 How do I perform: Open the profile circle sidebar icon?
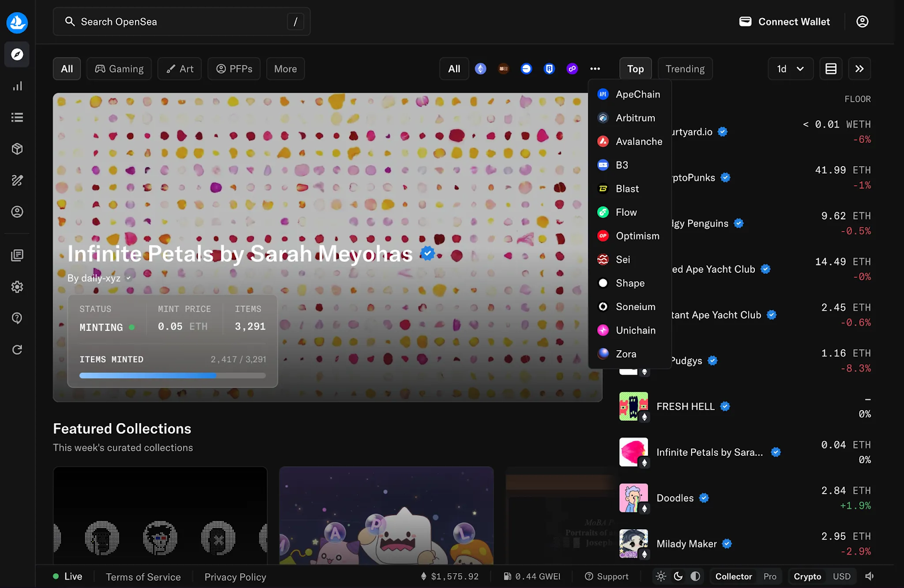(x=18, y=212)
